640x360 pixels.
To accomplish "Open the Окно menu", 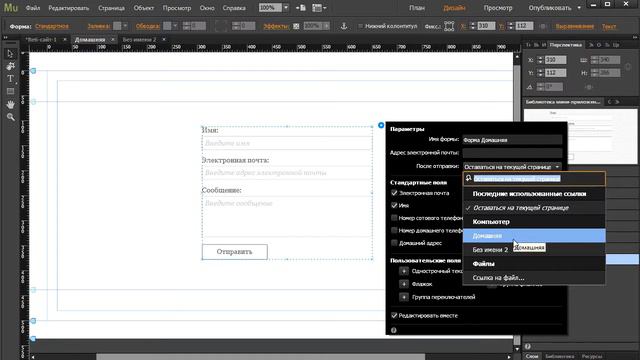I will [207, 8].
